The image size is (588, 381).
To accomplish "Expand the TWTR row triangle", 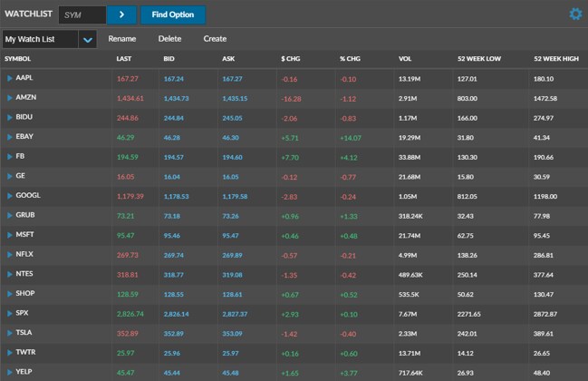I will point(10,353).
